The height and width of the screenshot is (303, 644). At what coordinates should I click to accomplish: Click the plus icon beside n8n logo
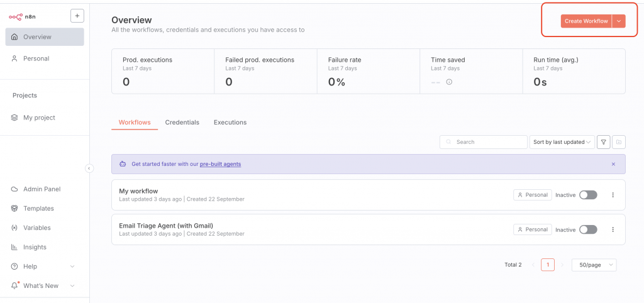coord(77,16)
